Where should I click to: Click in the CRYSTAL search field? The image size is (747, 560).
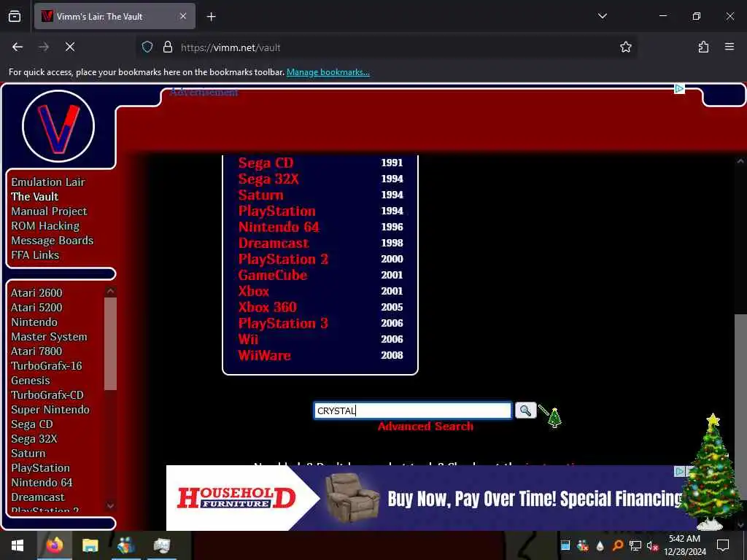pyautogui.click(x=413, y=411)
